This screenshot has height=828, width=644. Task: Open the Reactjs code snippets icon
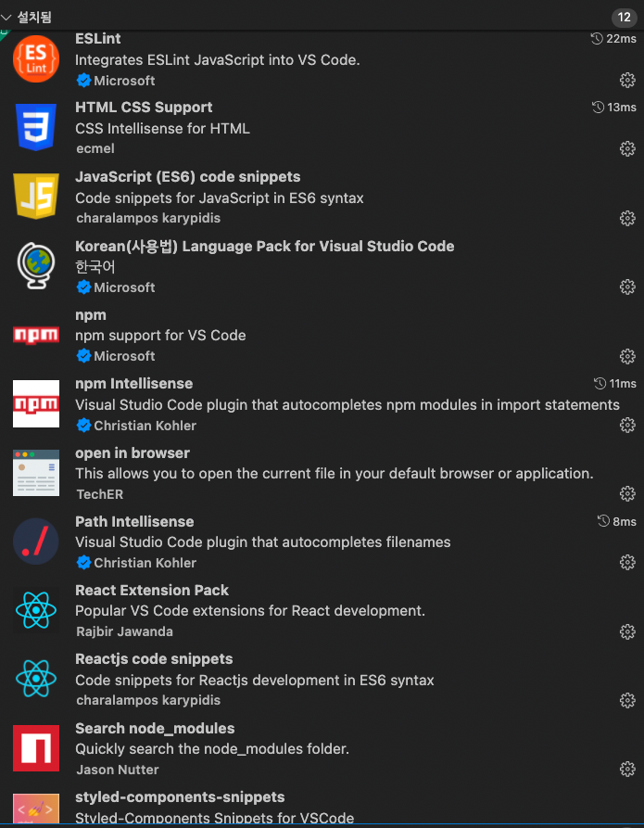[36, 679]
